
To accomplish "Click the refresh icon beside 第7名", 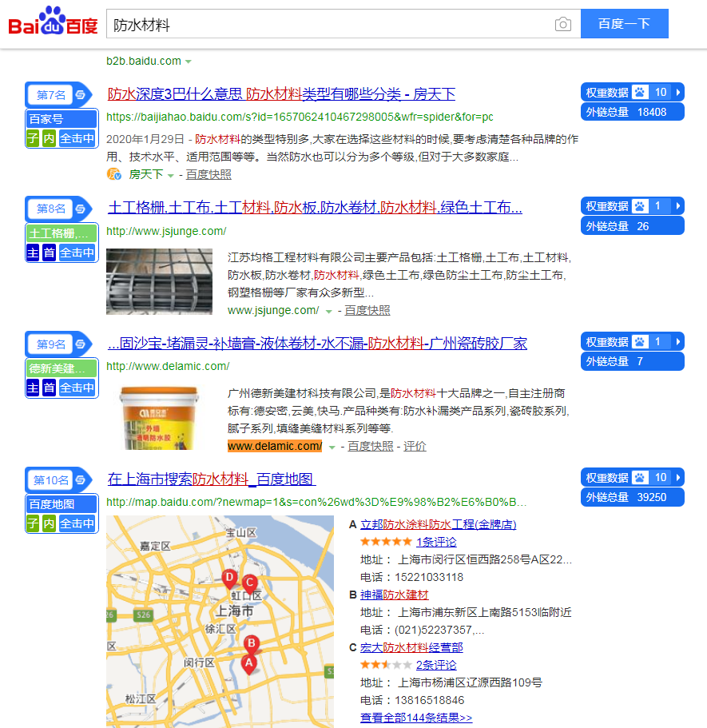I will coord(81,95).
